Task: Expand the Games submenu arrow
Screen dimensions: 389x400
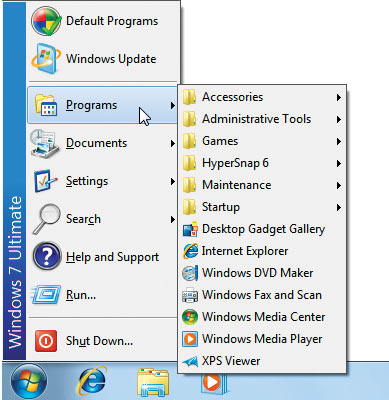Action: coord(339,141)
